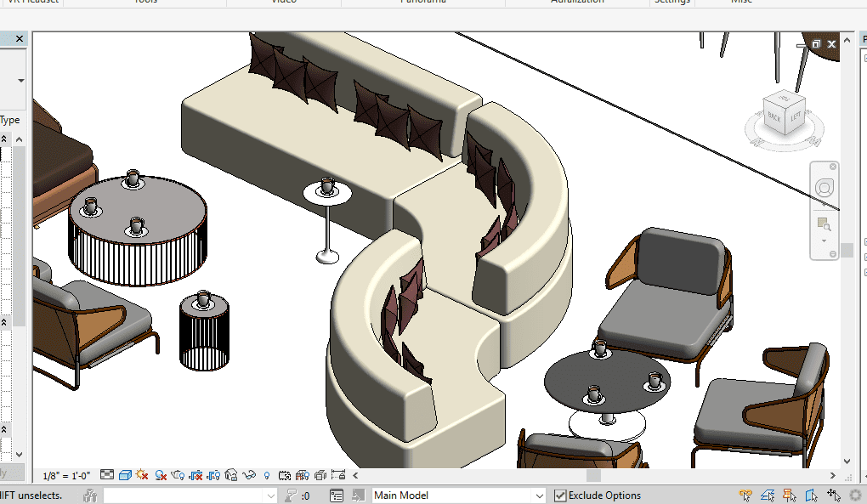867x504 pixels.
Task: Click the horizontal scrollbar thumb below the view
Action: (592, 475)
